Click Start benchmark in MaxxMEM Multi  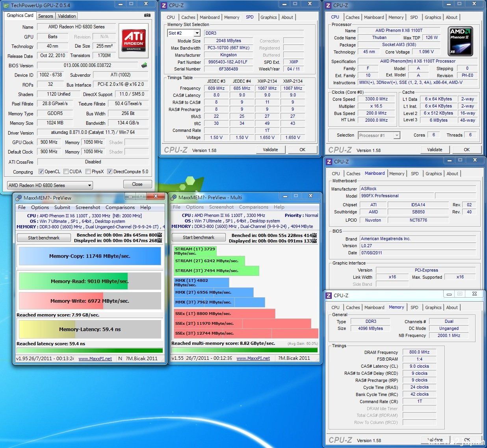tap(199, 237)
